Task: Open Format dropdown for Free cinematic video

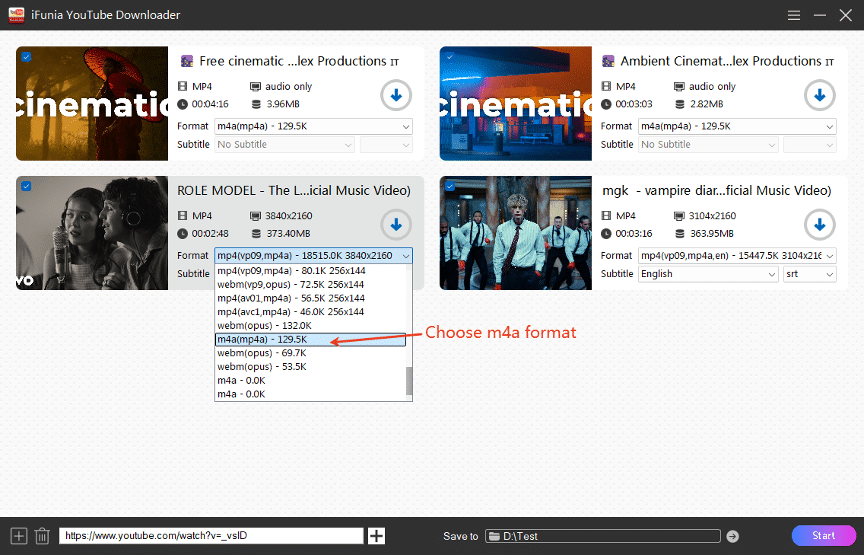Action: click(x=313, y=126)
